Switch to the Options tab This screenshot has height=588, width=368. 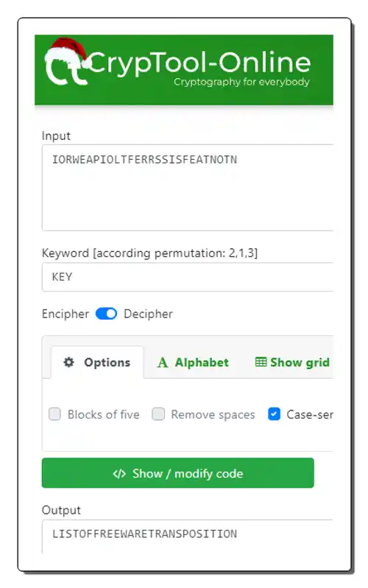click(97, 363)
